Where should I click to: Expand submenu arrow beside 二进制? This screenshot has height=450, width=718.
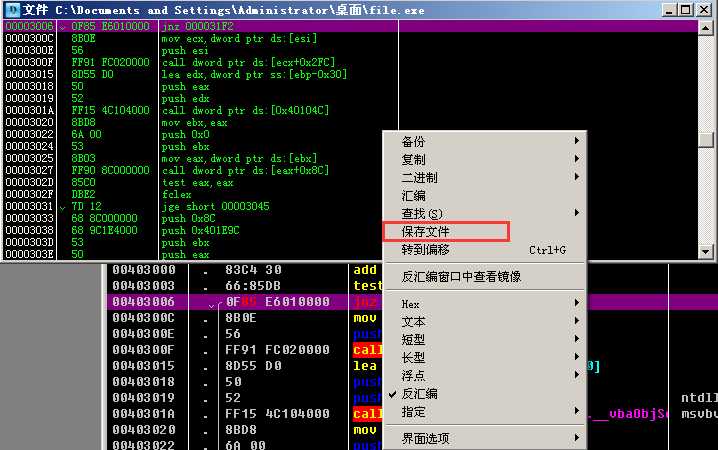click(577, 176)
